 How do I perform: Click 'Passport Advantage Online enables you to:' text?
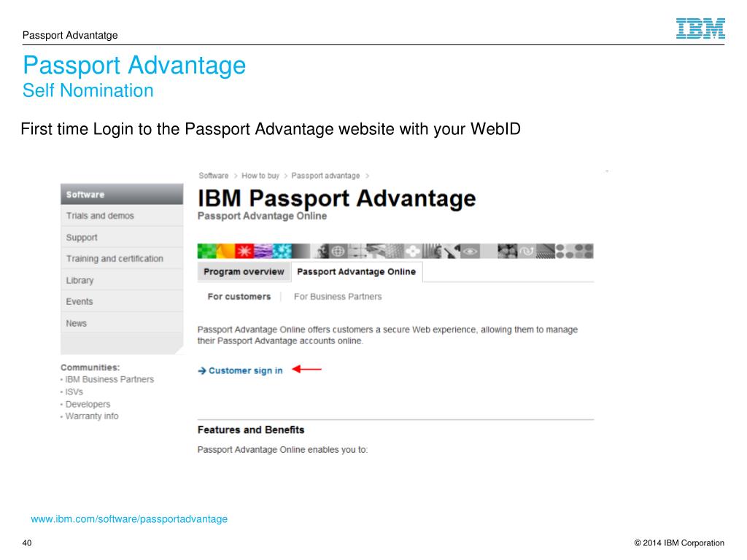282,450
